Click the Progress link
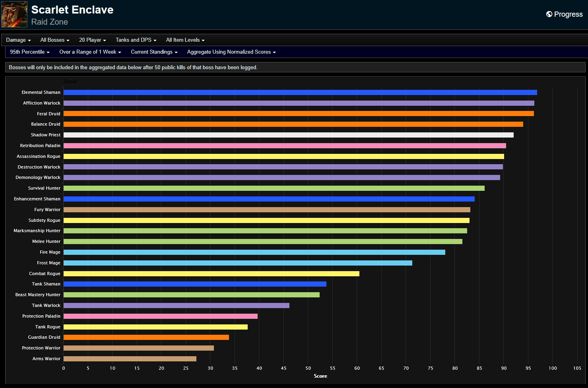This screenshot has width=588, height=388. point(568,14)
